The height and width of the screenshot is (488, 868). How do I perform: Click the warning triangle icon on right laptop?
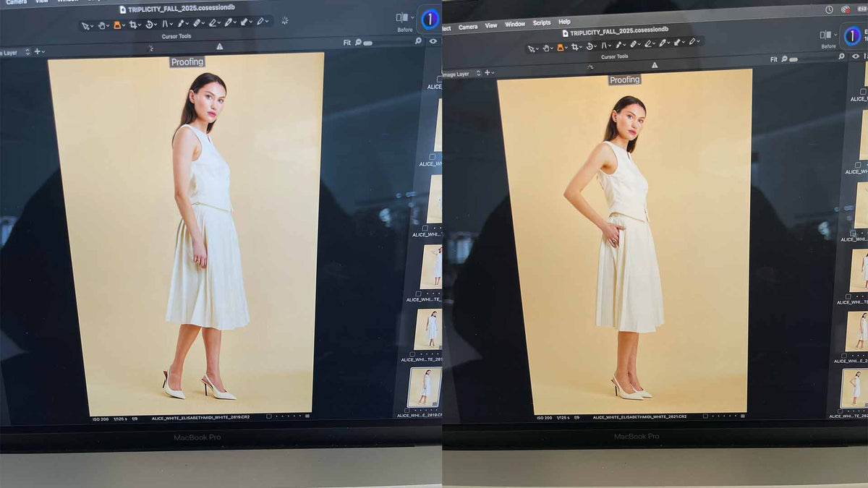[x=655, y=64]
